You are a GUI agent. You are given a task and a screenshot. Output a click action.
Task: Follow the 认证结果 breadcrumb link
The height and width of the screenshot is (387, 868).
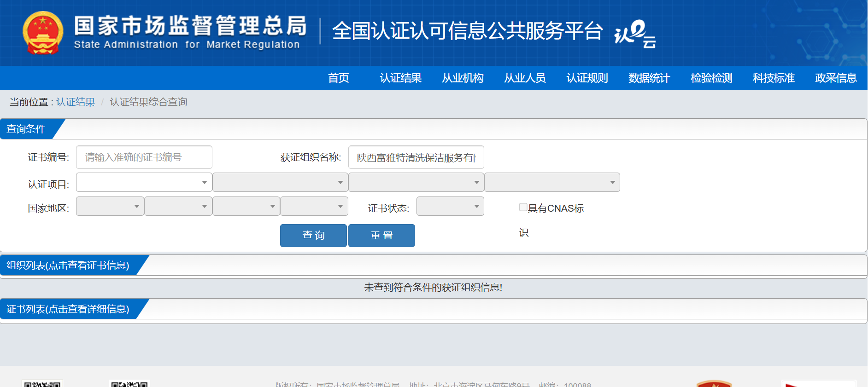76,102
